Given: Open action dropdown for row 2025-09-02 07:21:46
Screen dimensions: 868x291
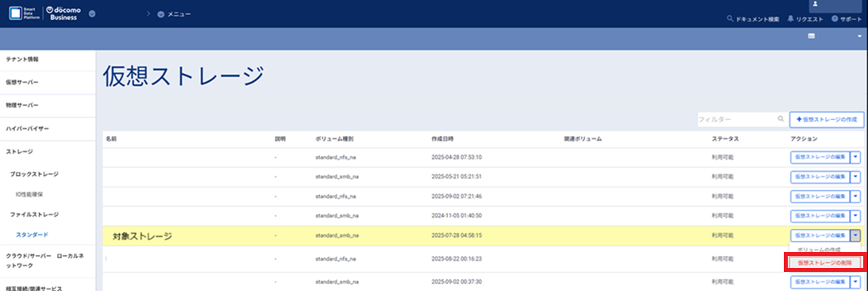Looking at the screenshot, I should pos(855,196).
